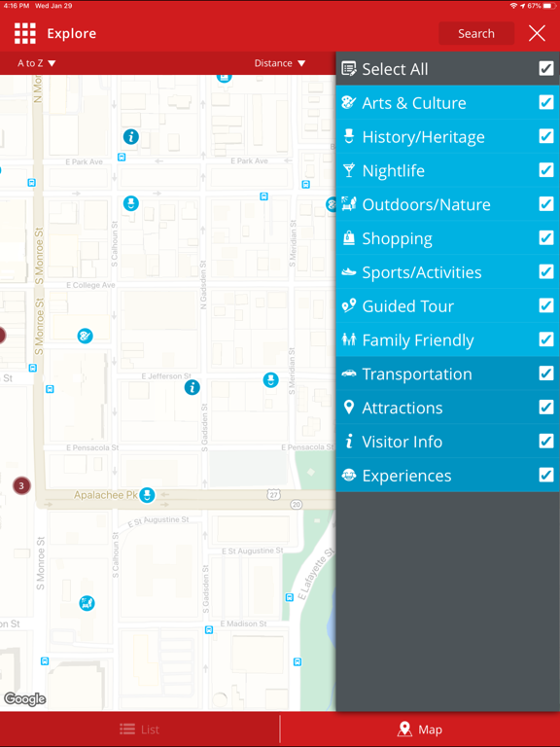Viewport: 560px width, 747px height.
Task: Uncheck the Shopping checkbox
Action: pyautogui.click(x=546, y=237)
